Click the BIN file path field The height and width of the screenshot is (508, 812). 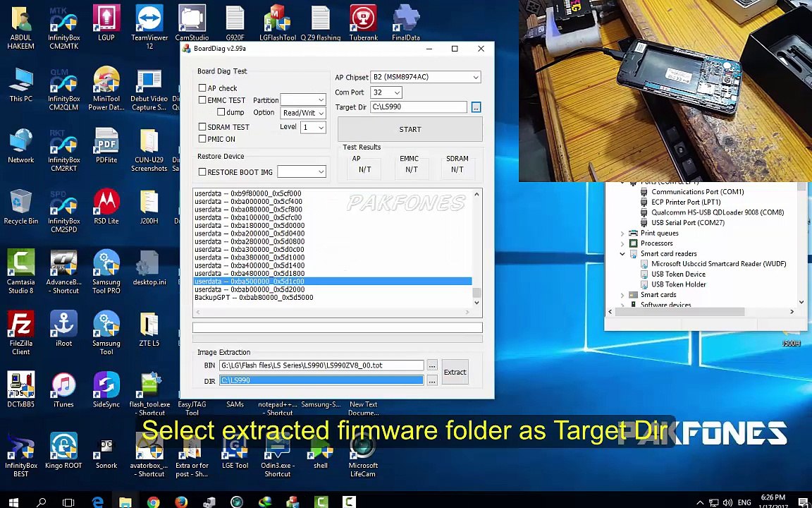pyautogui.click(x=321, y=365)
